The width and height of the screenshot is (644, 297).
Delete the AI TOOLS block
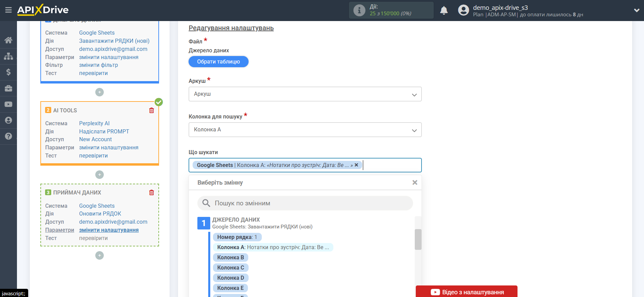click(152, 110)
